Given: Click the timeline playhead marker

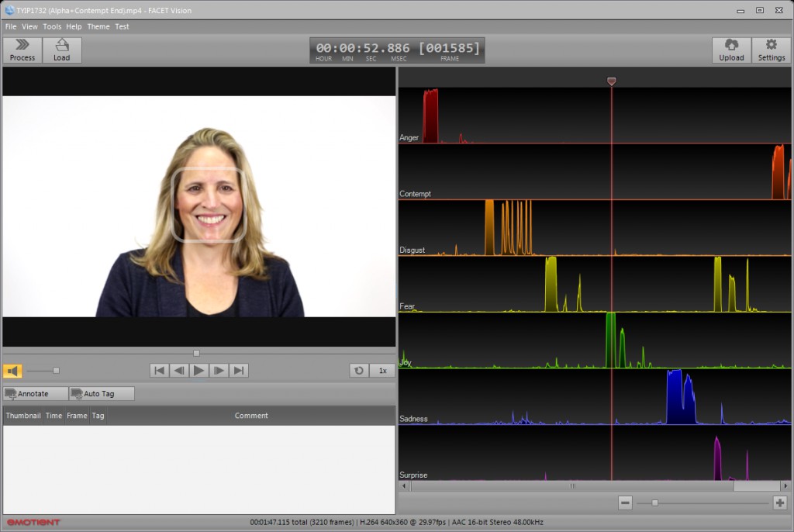Looking at the screenshot, I should click(x=611, y=81).
